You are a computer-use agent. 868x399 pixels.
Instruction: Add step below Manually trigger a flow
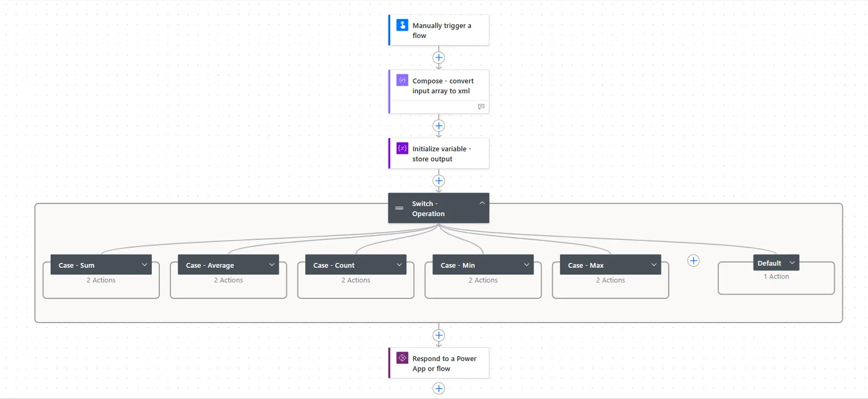point(439,57)
